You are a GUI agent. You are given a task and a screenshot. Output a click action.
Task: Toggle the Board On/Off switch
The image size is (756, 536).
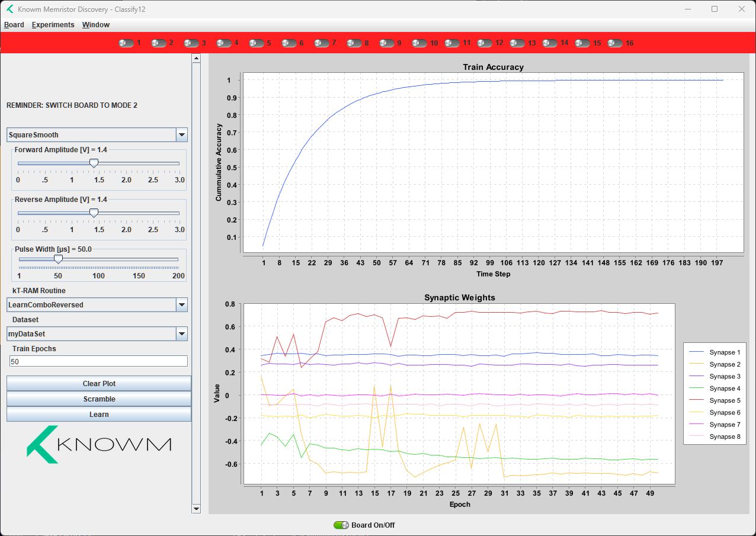click(x=341, y=525)
